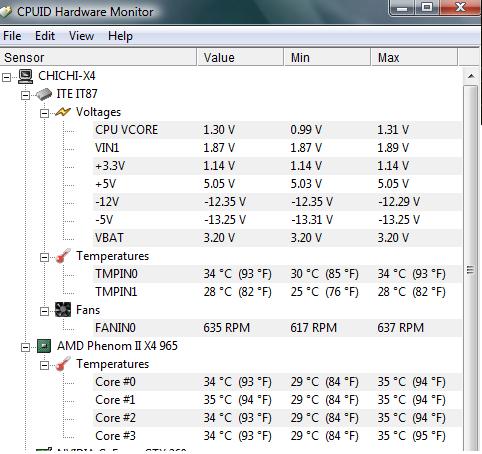Select the Core #0 row
This screenshot has height=454, width=482.
pos(277,382)
